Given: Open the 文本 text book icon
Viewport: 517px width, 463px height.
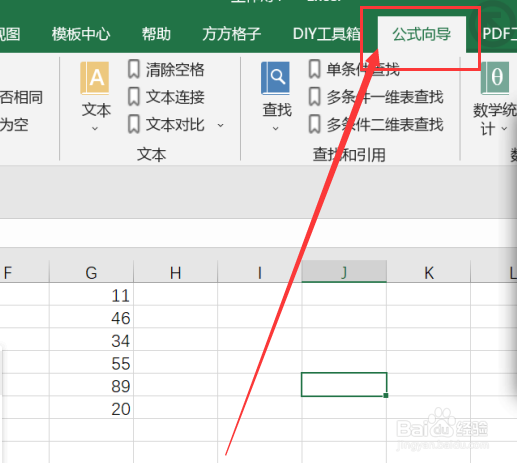Looking at the screenshot, I should pyautogui.click(x=95, y=78).
